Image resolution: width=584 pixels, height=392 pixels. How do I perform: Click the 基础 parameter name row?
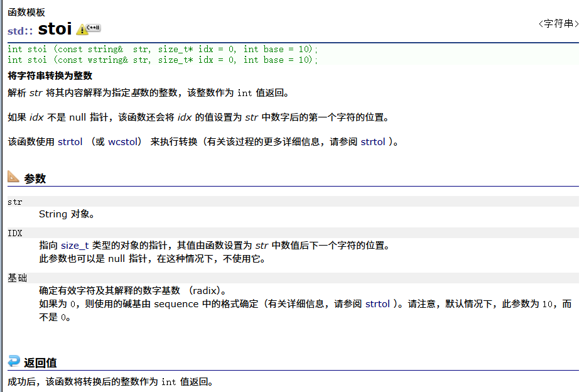293,278
